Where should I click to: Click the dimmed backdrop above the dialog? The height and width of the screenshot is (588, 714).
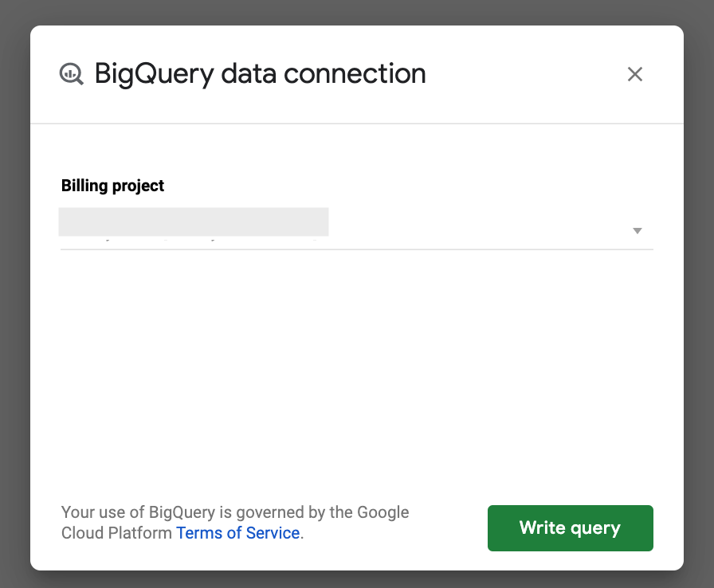(x=356, y=12)
